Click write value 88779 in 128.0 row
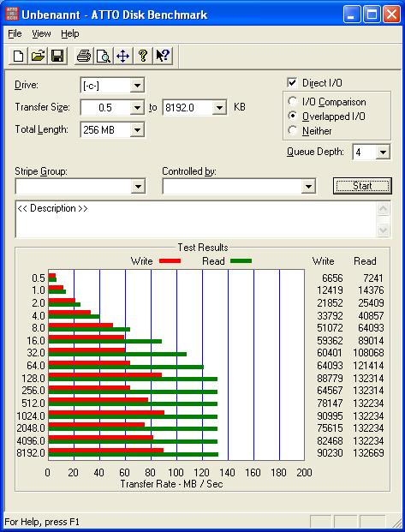 pos(330,378)
